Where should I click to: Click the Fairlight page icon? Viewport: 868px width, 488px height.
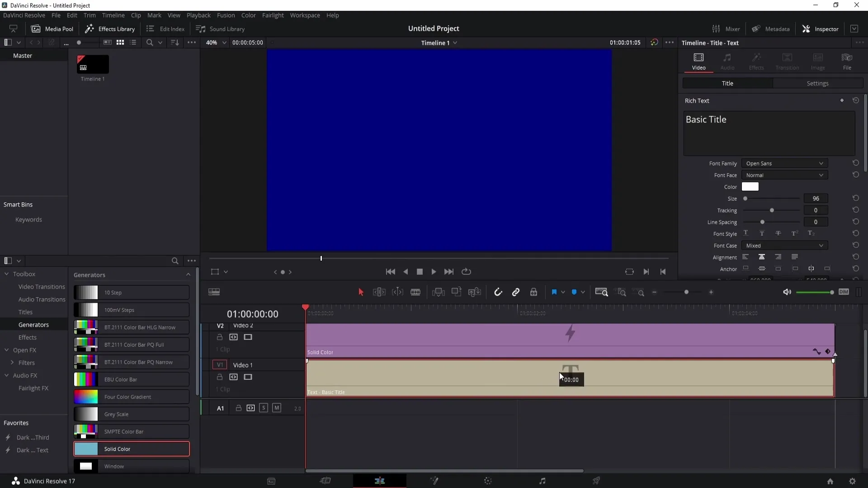[x=542, y=481]
